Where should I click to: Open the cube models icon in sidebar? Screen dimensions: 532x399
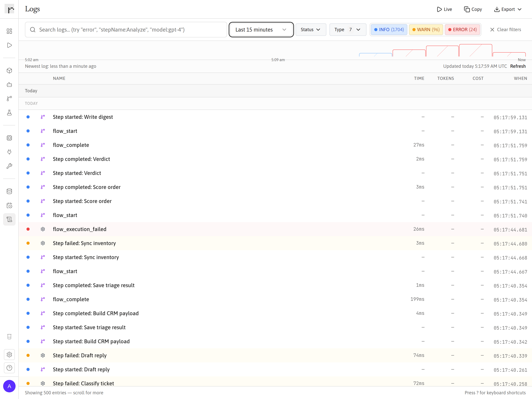[x=9, y=71]
